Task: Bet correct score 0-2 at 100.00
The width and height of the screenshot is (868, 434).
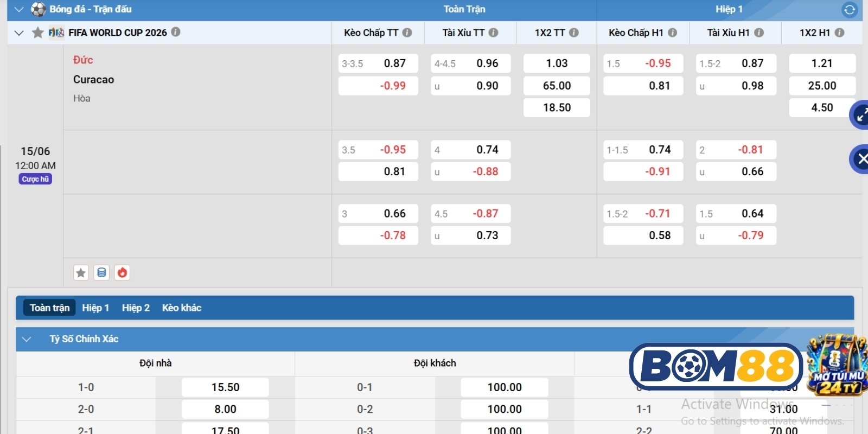Action: click(x=505, y=409)
